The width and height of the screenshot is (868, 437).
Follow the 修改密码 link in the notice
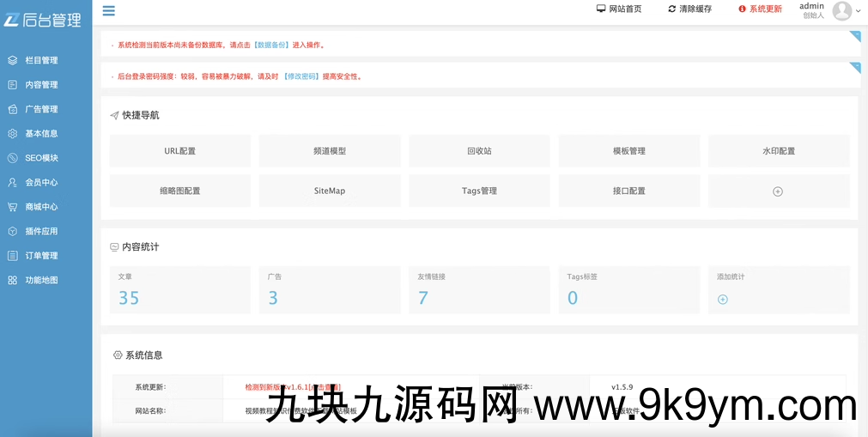(300, 76)
